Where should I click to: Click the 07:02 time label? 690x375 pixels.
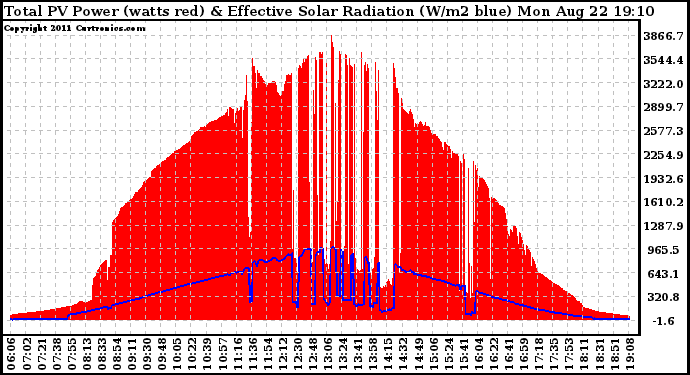click(x=26, y=354)
